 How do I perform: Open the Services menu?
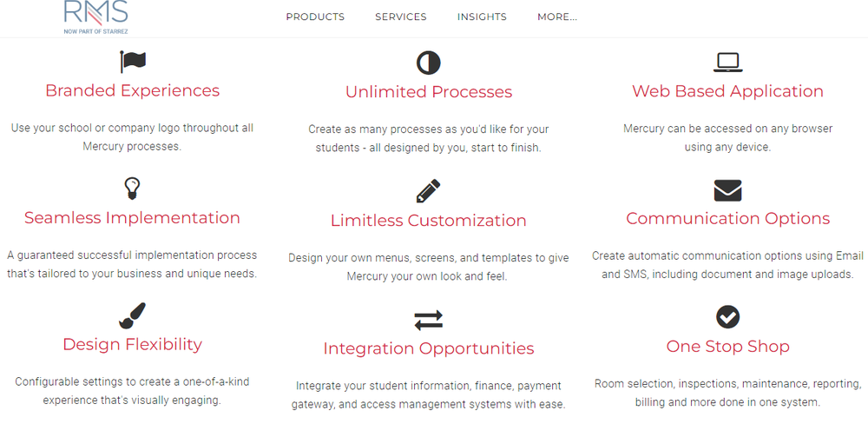pos(401,17)
